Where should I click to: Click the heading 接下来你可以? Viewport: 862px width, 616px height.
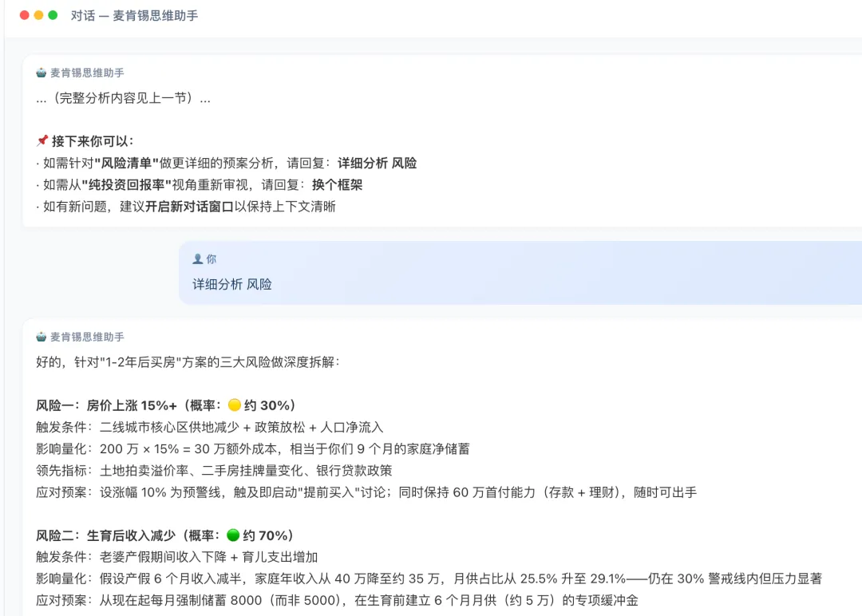click(93, 141)
